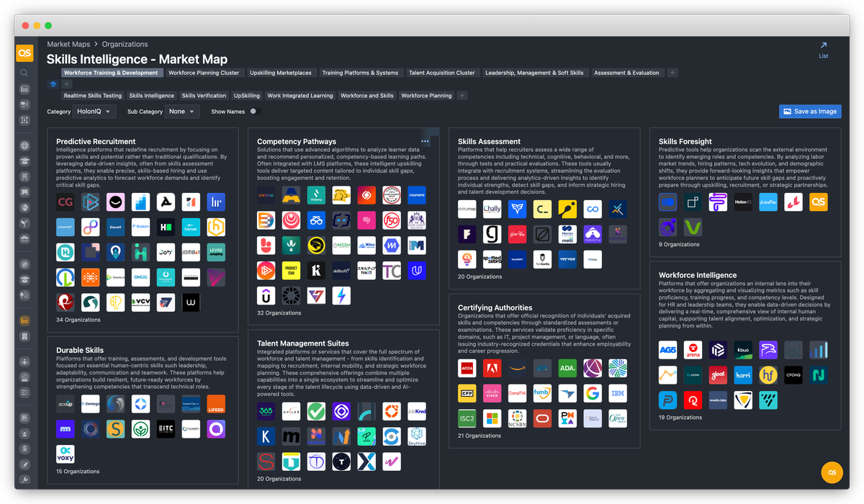The height and width of the screenshot is (504, 864).
Task: Click '21 Organizations' count text
Action: pos(480,436)
